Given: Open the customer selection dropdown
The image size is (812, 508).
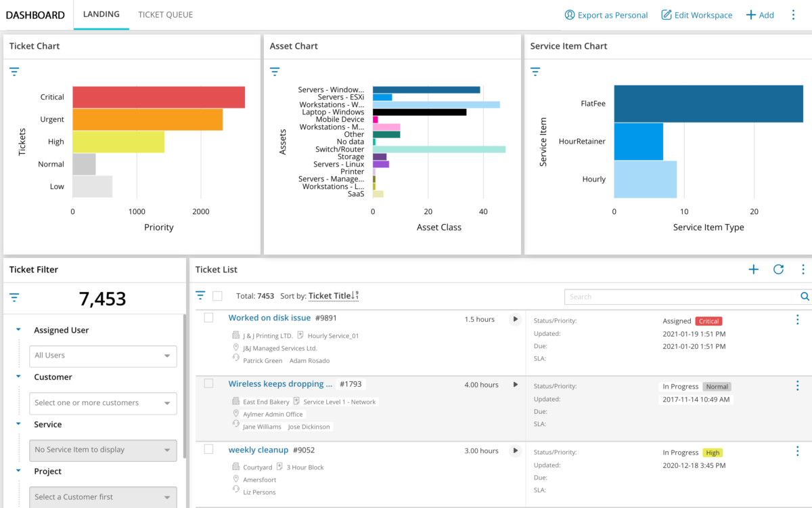Looking at the screenshot, I should [x=103, y=403].
